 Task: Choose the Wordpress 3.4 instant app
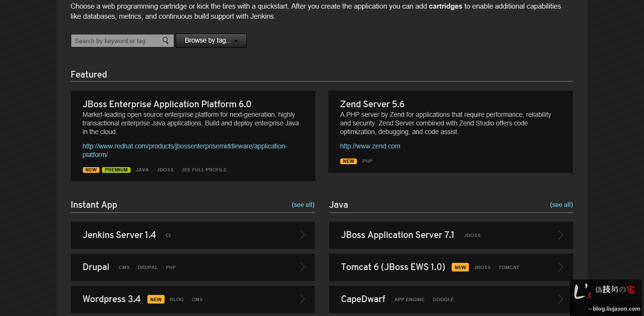(193, 299)
